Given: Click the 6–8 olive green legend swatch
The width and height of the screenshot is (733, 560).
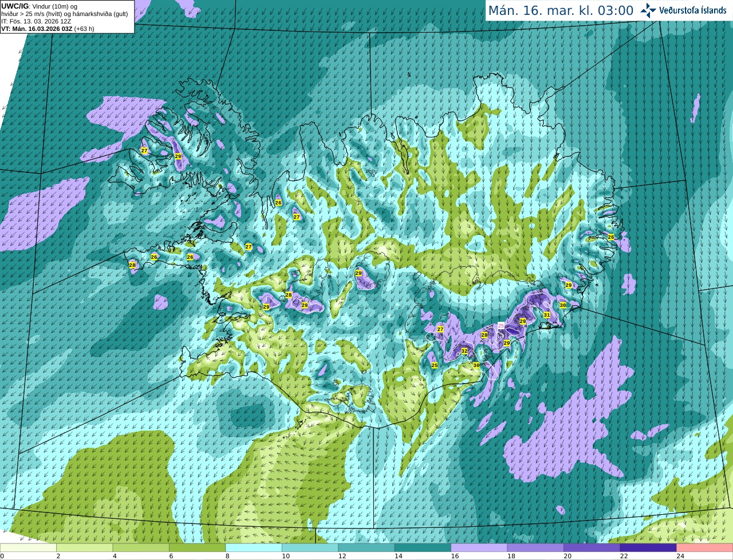Looking at the screenshot, I should [198, 547].
